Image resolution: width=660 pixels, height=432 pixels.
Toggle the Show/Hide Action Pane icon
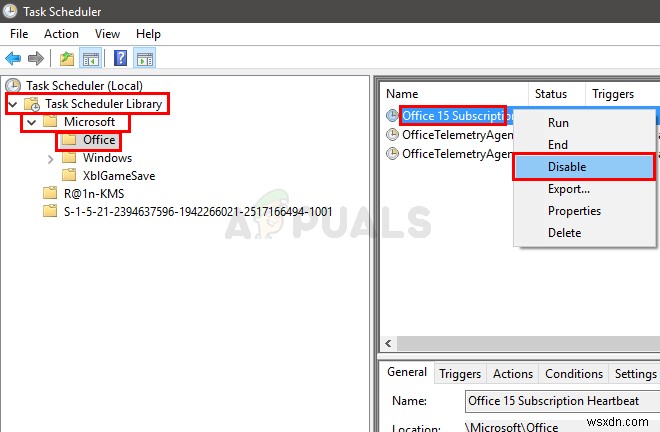(144, 59)
